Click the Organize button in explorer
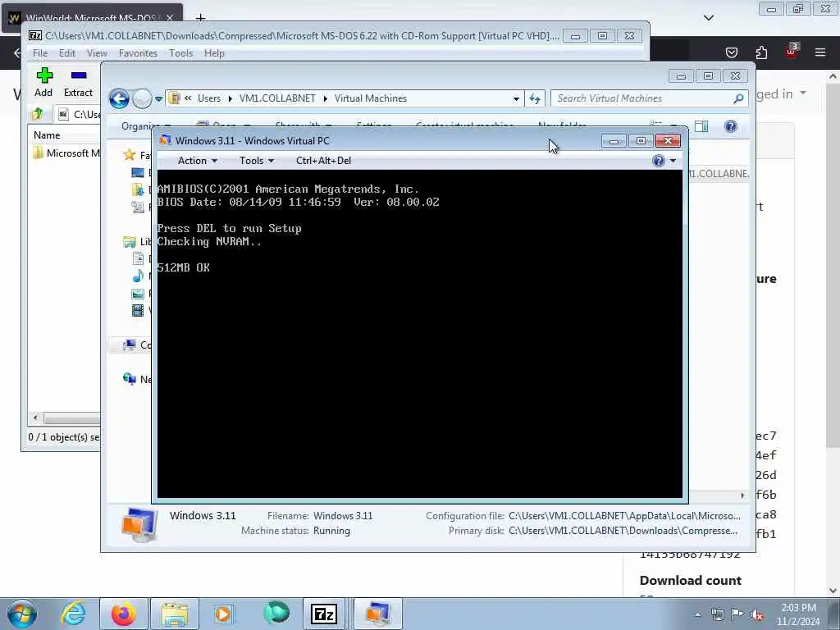The image size is (840, 630). pos(140,126)
